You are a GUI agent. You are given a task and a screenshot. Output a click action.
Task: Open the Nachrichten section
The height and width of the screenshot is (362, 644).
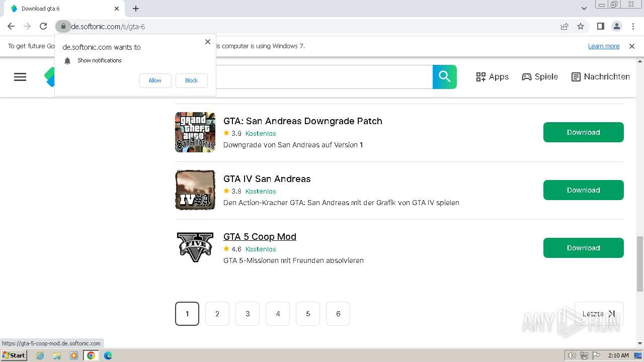pyautogui.click(x=601, y=77)
